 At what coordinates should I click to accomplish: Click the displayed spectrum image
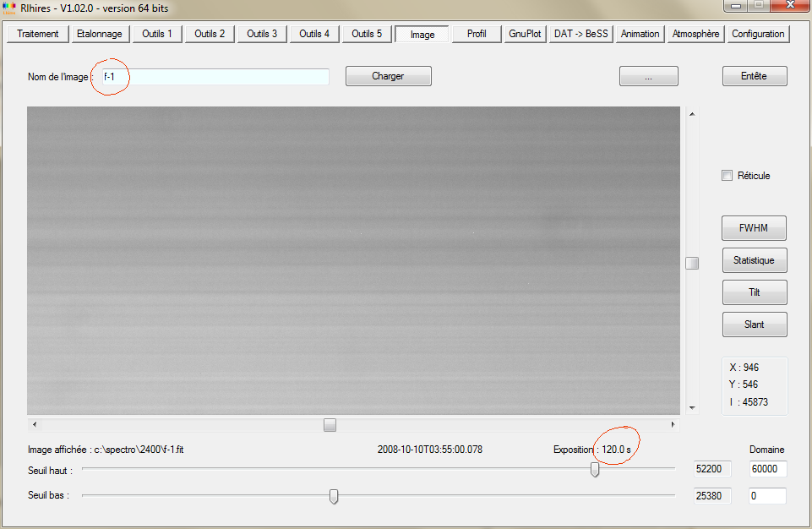point(353,260)
